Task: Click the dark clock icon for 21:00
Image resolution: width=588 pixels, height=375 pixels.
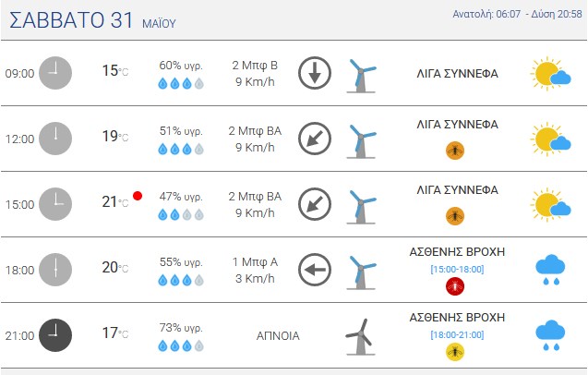Action: tap(55, 335)
